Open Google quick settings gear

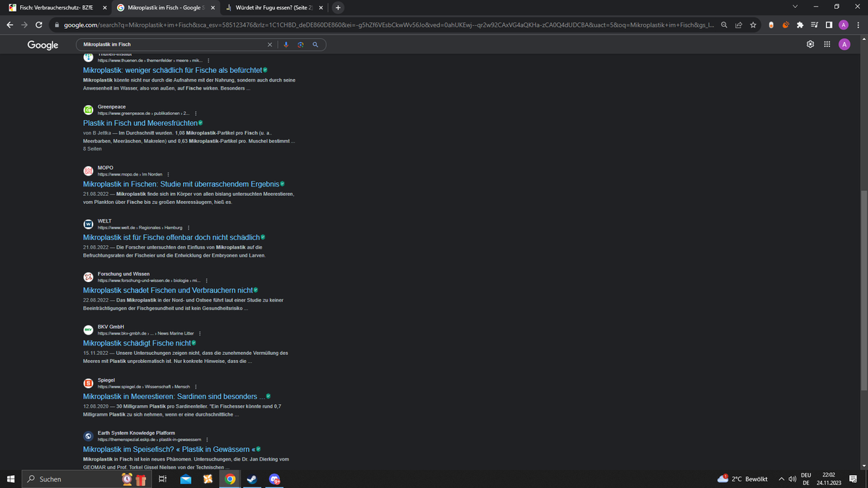(810, 45)
